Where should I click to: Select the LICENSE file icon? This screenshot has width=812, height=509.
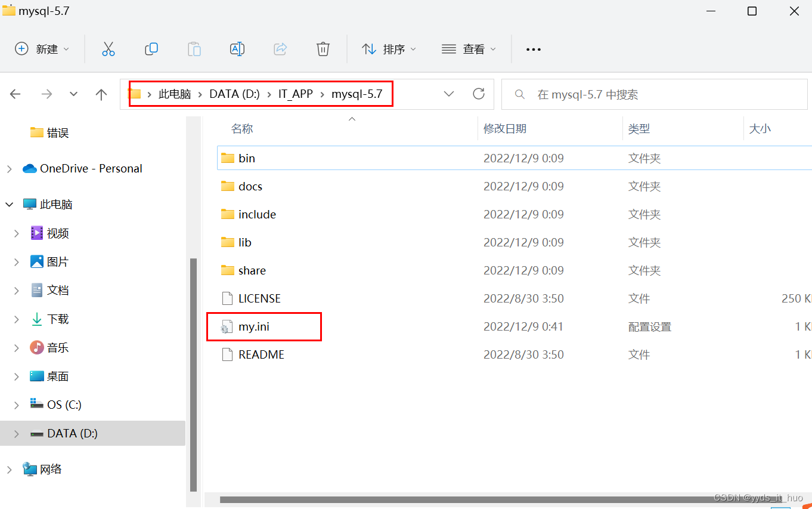(x=227, y=298)
